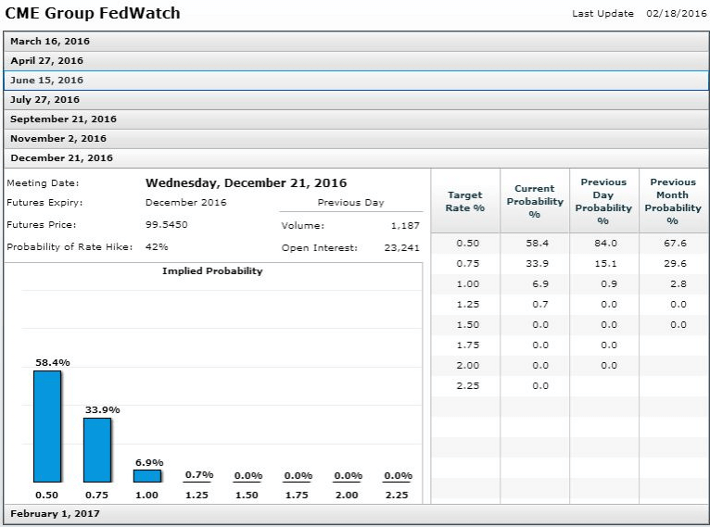Click the Futures Price value 99.5450
Image resolution: width=710 pixels, height=527 pixels.
166,225
